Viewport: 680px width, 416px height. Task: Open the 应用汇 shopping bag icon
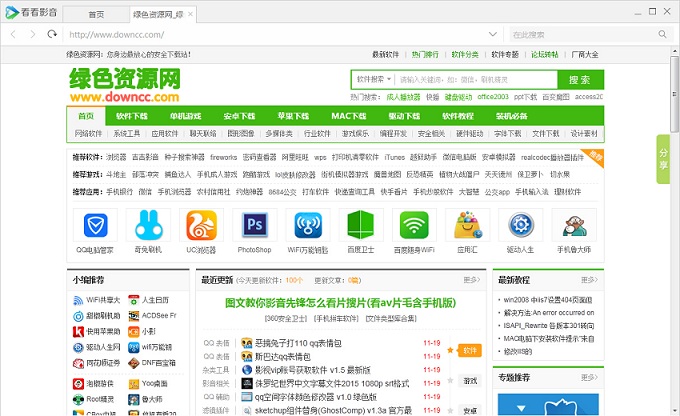coord(467,223)
